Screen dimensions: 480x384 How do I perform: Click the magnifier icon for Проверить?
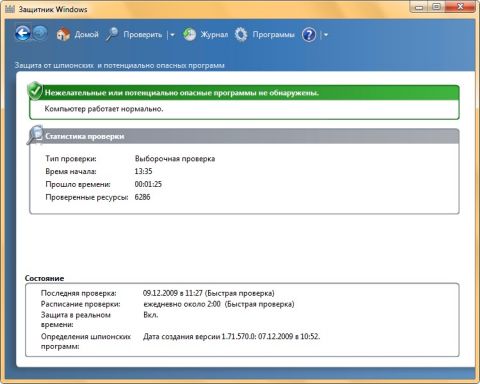(112, 34)
